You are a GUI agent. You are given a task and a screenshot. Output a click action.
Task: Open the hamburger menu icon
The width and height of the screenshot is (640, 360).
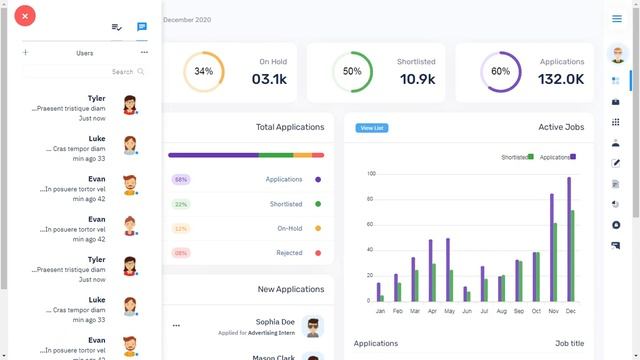[616, 19]
